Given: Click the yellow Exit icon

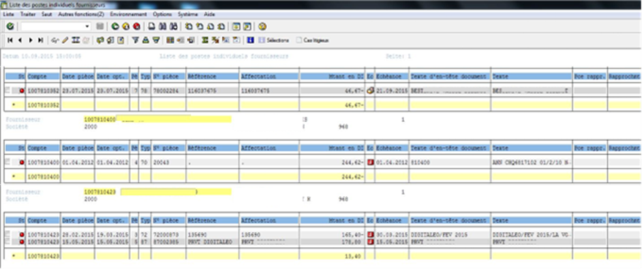Looking at the screenshot, I should 126,27.
